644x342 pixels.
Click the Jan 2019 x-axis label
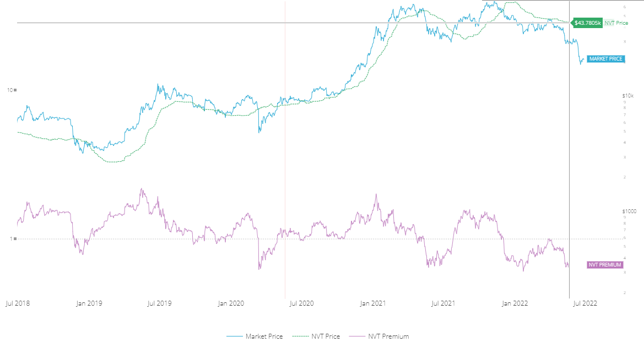tap(89, 303)
